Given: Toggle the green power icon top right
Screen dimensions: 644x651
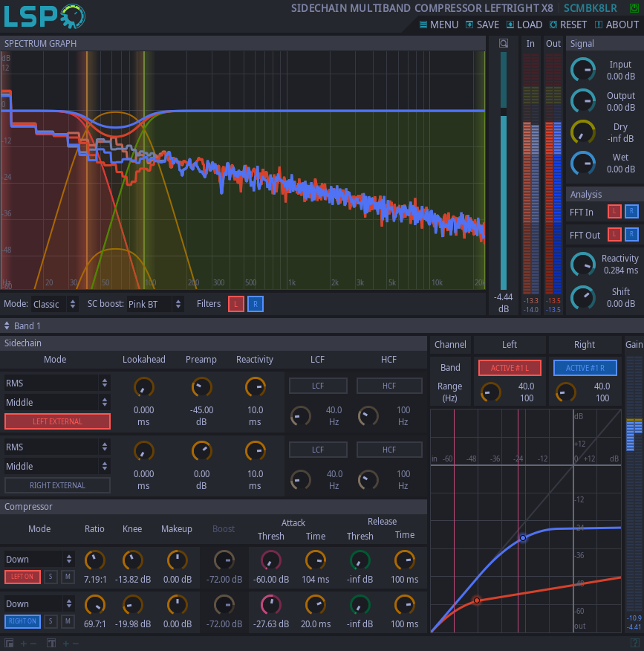Looking at the screenshot, I should tap(634, 8).
